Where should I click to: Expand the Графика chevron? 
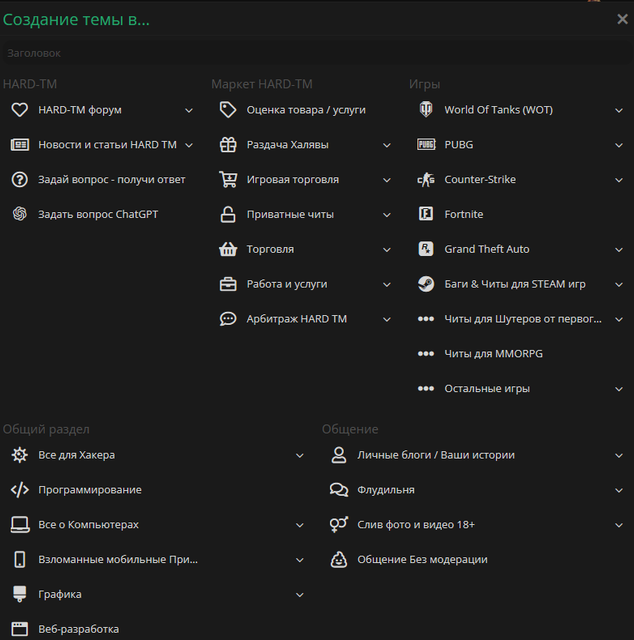click(300, 595)
